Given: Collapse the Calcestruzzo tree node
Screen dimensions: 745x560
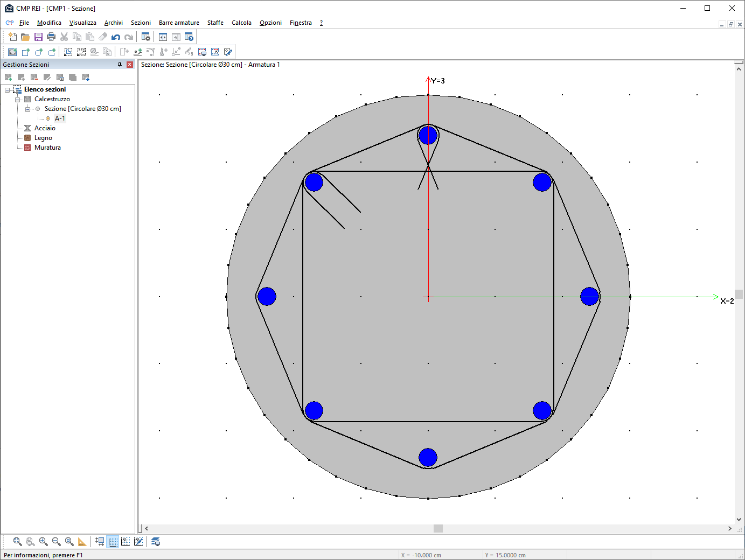Looking at the screenshot, I should [x=17, y=100].
